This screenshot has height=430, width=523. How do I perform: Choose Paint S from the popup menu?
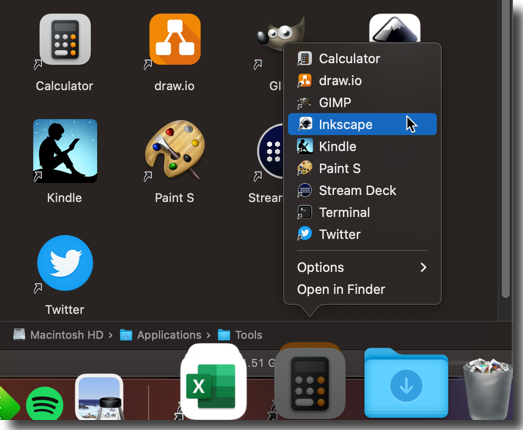click(x=362, y=168)
